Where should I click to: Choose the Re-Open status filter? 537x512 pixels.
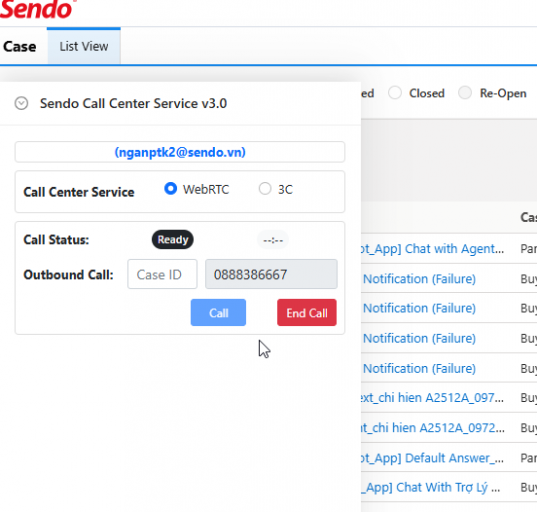click(x=465, y=92)
